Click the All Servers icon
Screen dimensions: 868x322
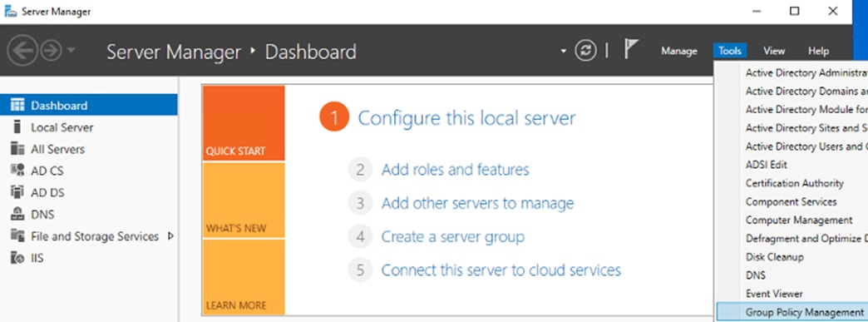tap(17, 149)
